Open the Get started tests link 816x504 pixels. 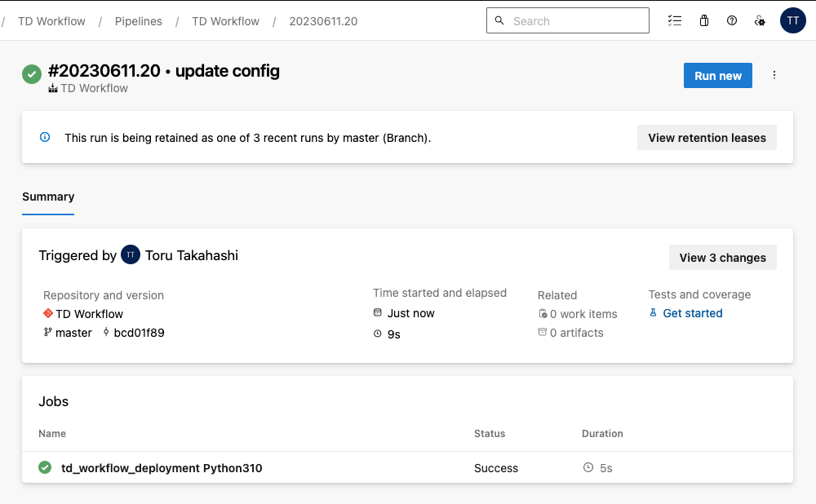pos(692,313)
